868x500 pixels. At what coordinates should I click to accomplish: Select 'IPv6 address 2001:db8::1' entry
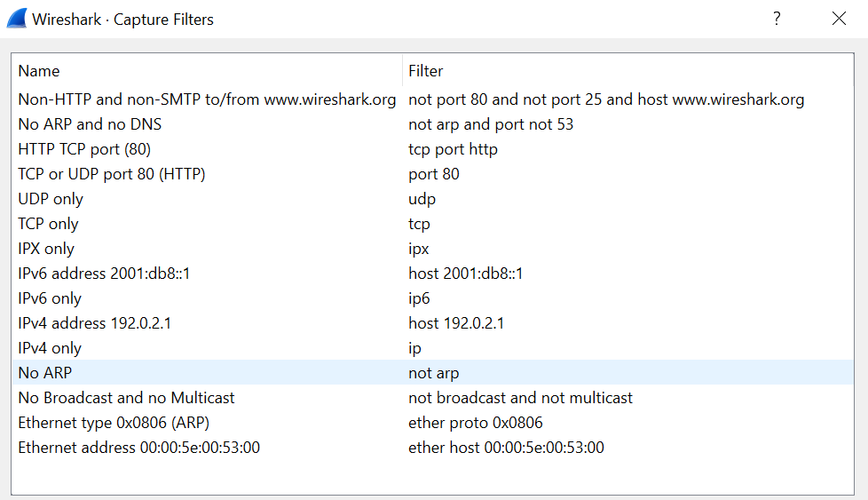(104, 274)
